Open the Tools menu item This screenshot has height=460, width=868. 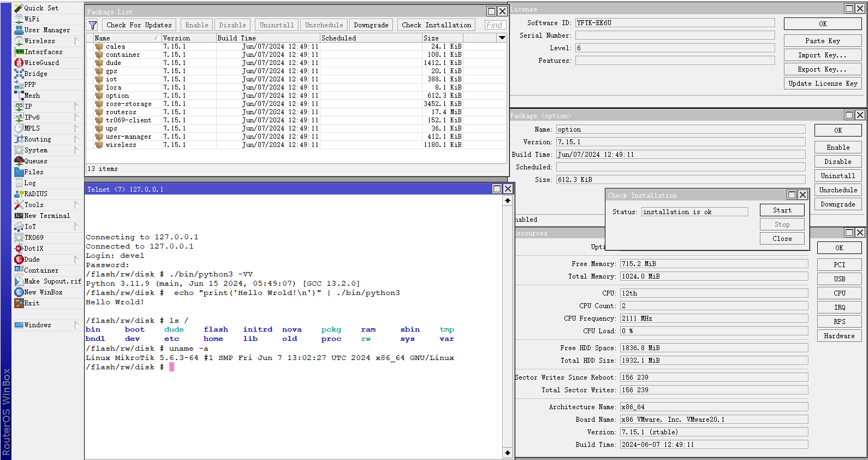34,205
